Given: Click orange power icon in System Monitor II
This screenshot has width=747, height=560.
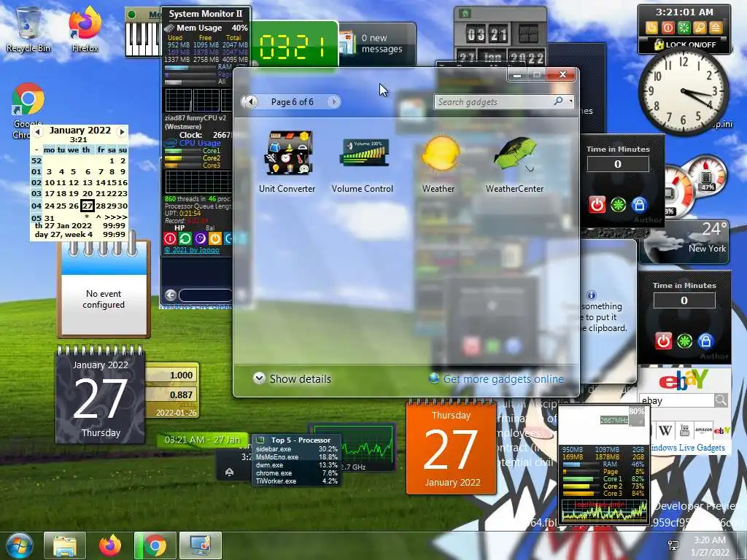Looking at the screenshot, I should pos(215,238).
